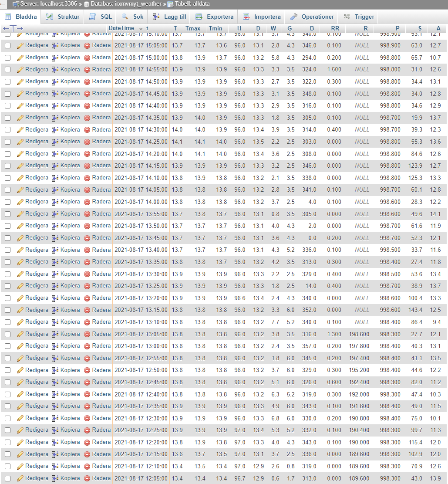Click Kopiera for 2021-08-17 13:25:00 row

coord(70,286)
